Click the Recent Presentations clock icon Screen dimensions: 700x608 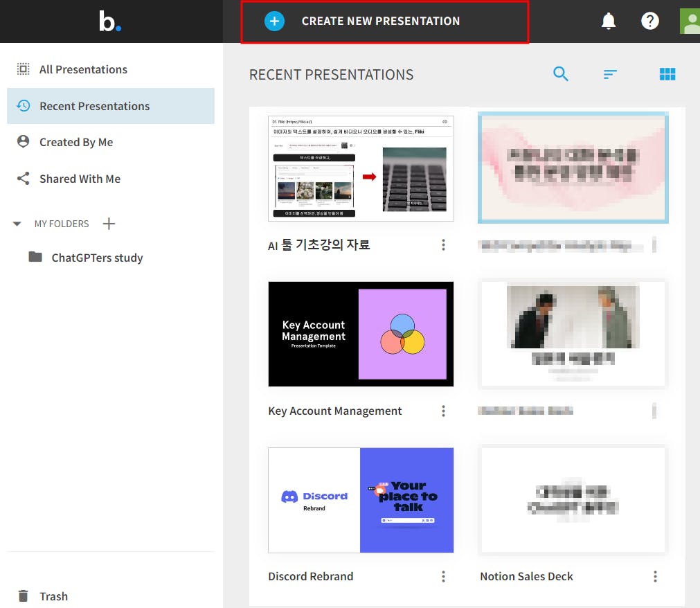pyautogui.click(x=24, y=105)
